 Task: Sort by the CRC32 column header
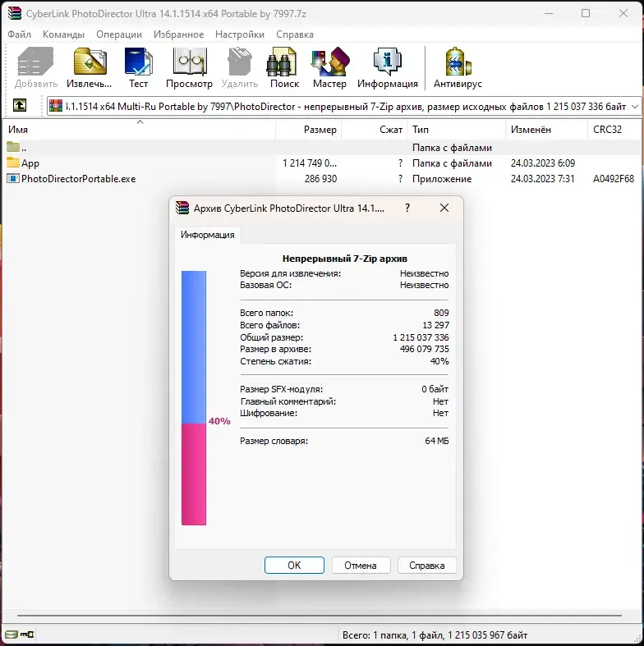(614, 130)
